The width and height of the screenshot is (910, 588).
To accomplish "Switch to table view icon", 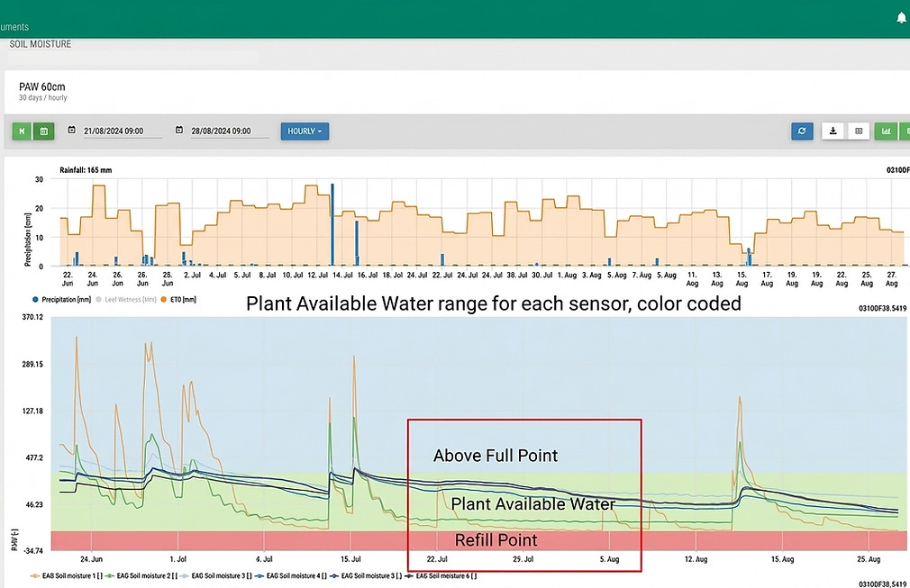I will [x=859, y=131].
